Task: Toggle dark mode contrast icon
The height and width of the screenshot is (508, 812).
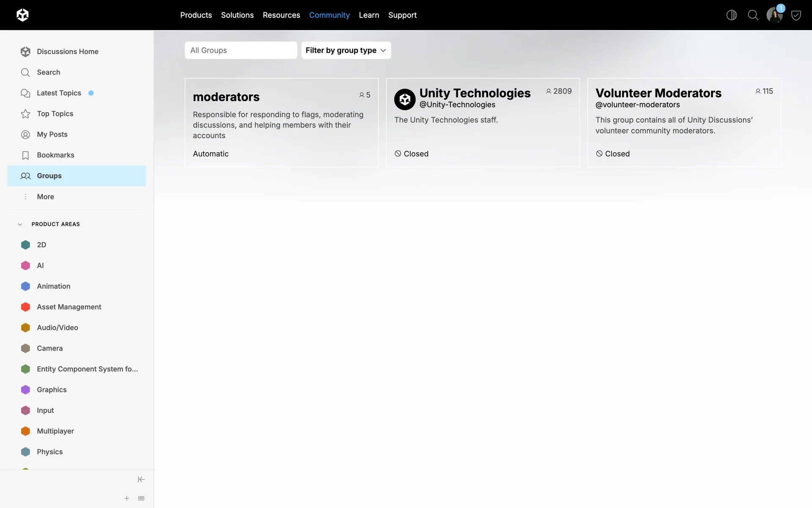Action: coord(731,15)
